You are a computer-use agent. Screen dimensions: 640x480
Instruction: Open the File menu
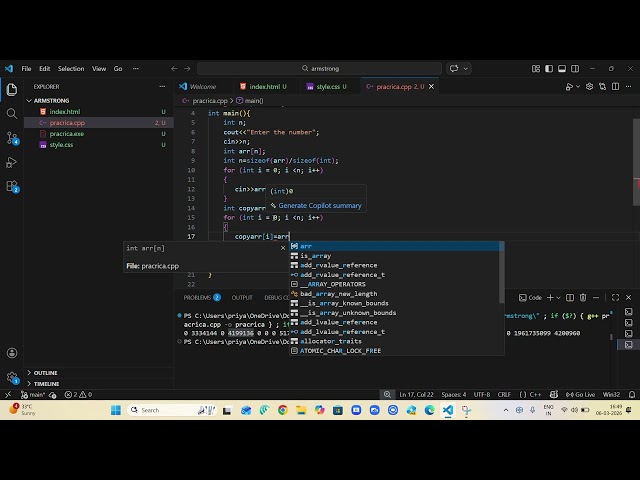pyautogui.click(x=26, y=69)
